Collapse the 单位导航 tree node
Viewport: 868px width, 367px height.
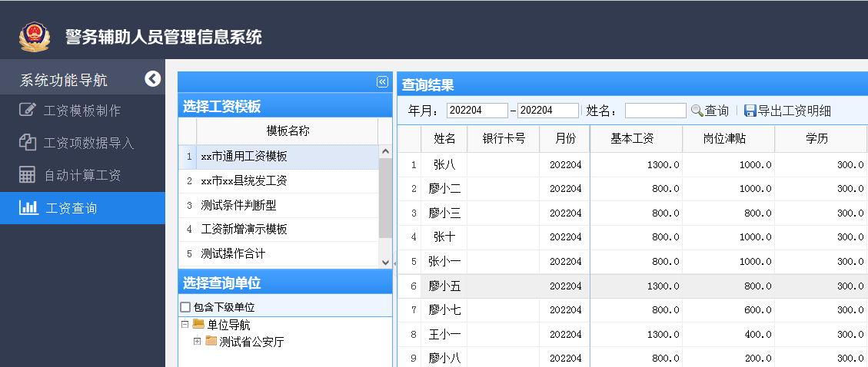[x=185, y=325]
